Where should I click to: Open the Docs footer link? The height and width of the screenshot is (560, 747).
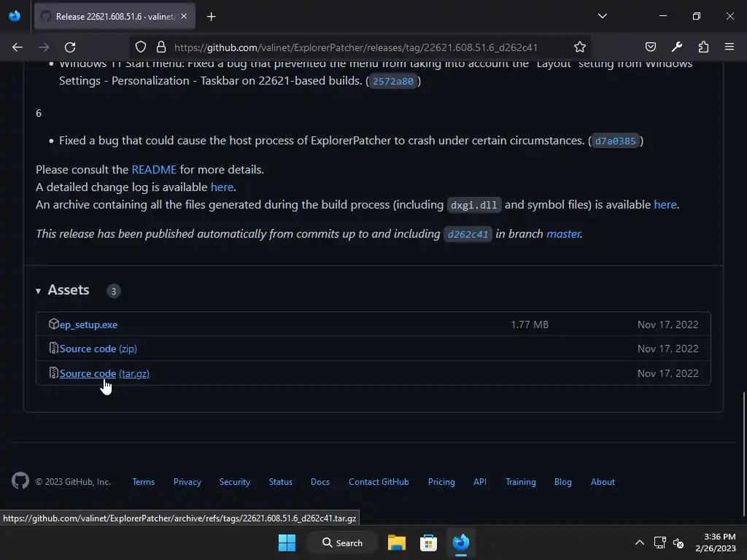320,482
